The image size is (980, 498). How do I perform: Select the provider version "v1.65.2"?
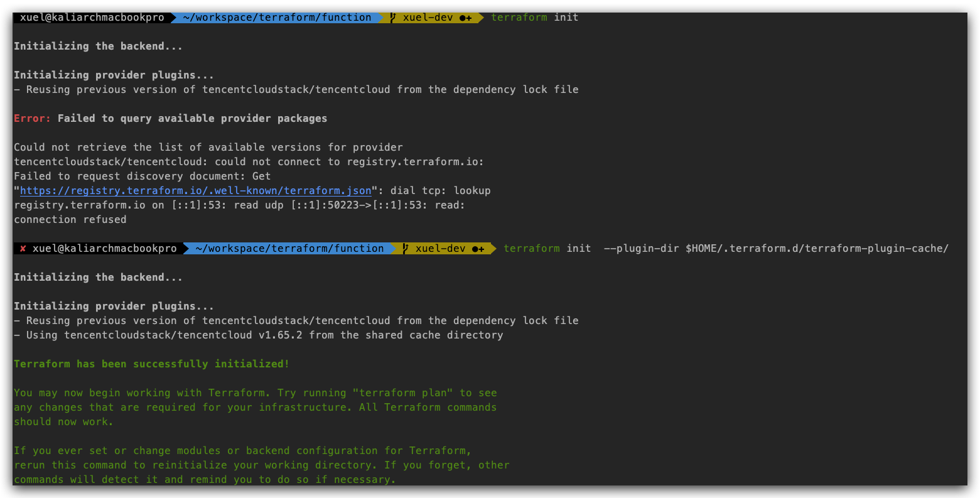tap(280, 335)
